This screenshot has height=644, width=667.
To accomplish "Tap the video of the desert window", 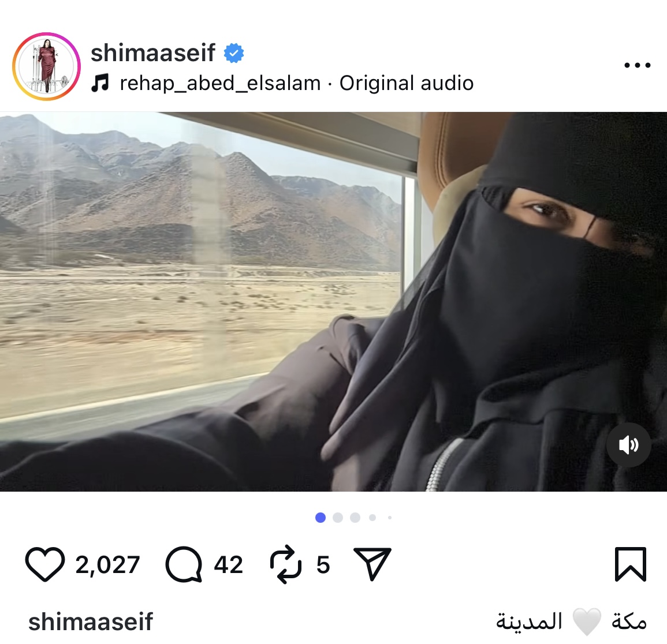I will 334,301.
